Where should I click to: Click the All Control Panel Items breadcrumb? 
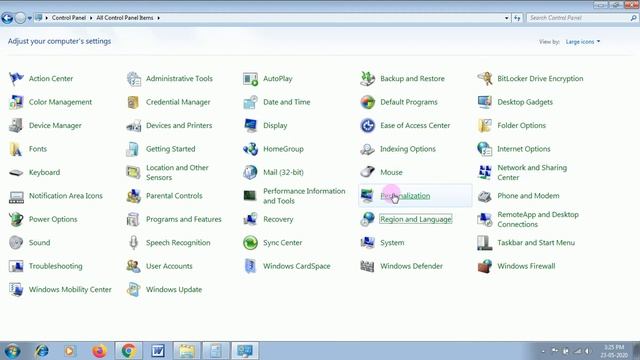click(125, 18)
